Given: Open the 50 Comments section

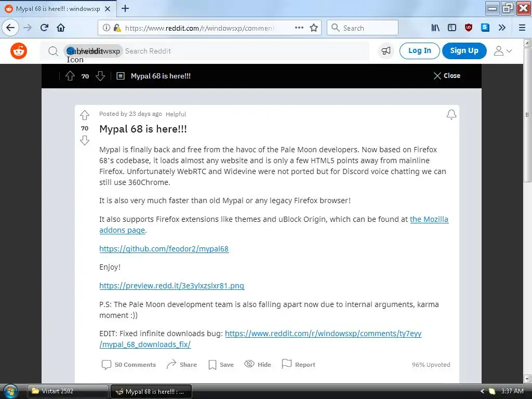Looking at the screenshot, I should click(129, 365).
